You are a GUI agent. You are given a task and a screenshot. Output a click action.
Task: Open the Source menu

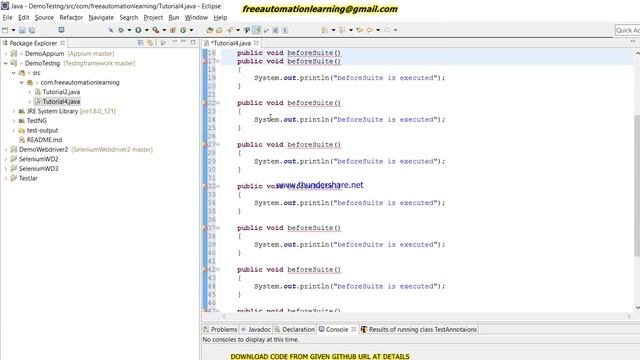44,18
